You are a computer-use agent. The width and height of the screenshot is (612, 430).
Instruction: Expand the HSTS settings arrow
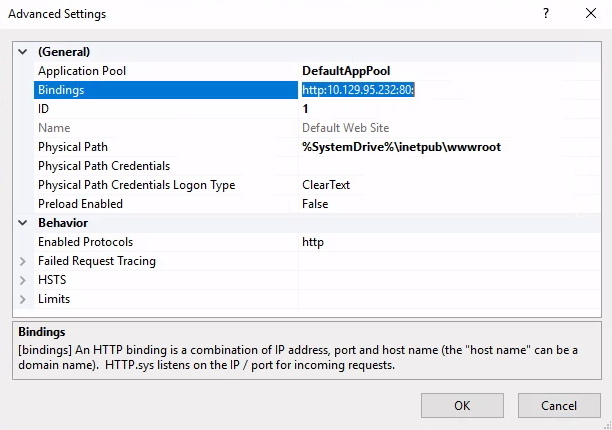(23, 280)
